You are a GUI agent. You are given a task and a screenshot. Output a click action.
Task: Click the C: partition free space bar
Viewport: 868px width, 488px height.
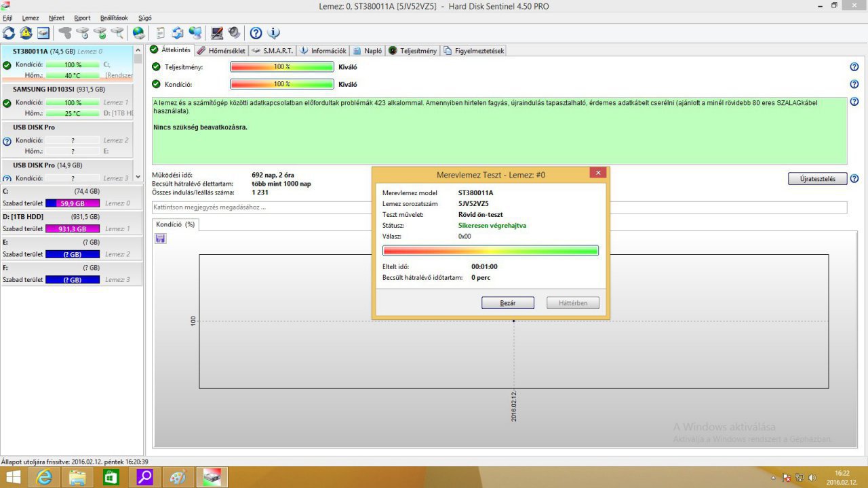click(x=73, y=203)
